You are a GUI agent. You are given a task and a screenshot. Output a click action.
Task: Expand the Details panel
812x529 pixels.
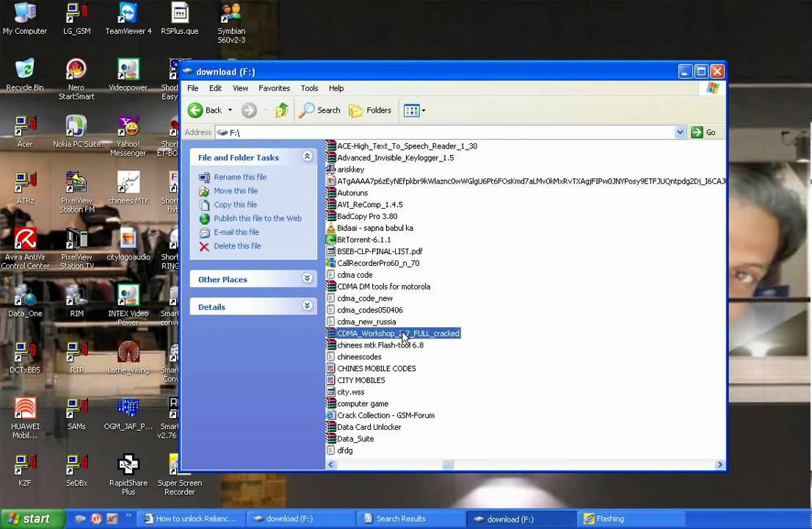click(x=307, y=306)
